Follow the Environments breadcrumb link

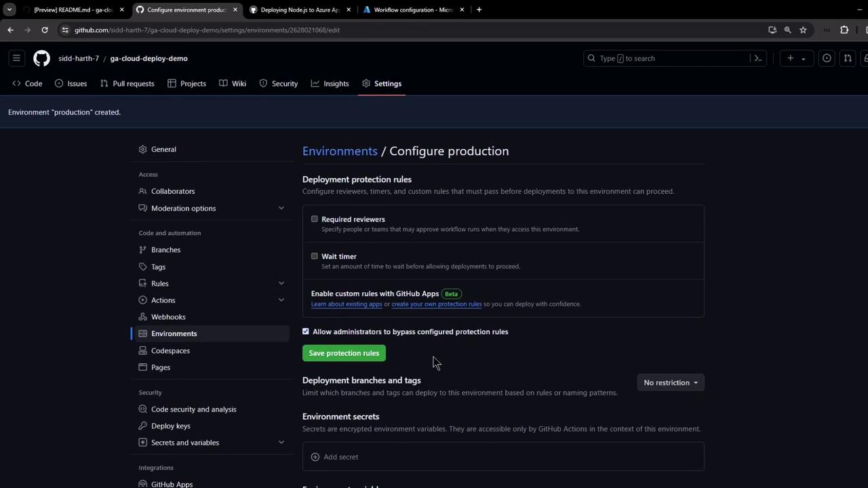click(340, 151)
